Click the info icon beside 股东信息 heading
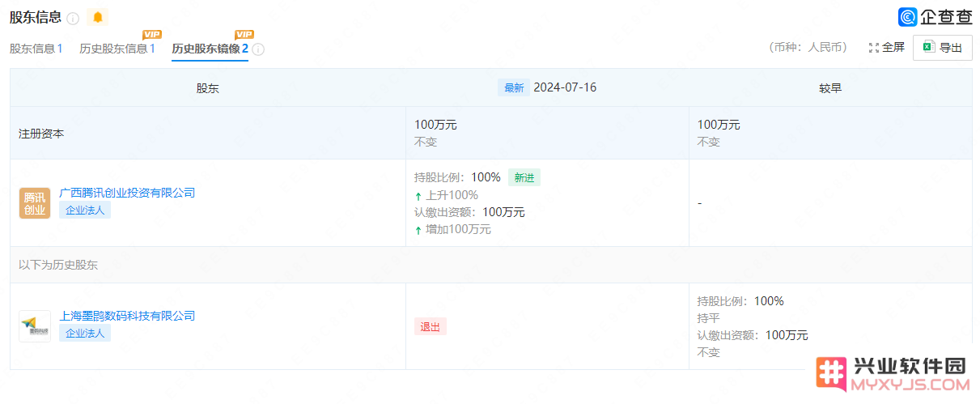 pyautogui.click(x=73, y=18)
